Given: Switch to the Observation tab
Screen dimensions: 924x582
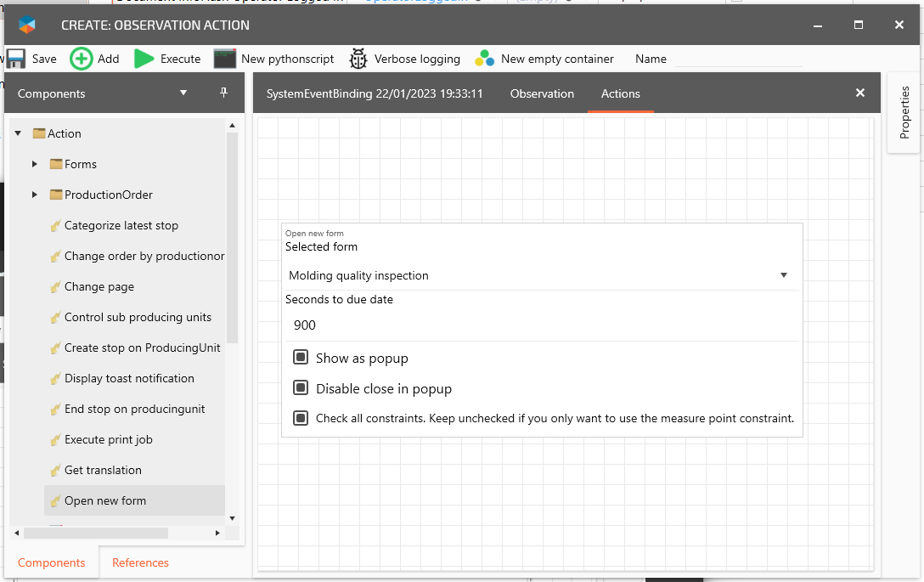Looking at the screenshot, I should click(542, 93).
